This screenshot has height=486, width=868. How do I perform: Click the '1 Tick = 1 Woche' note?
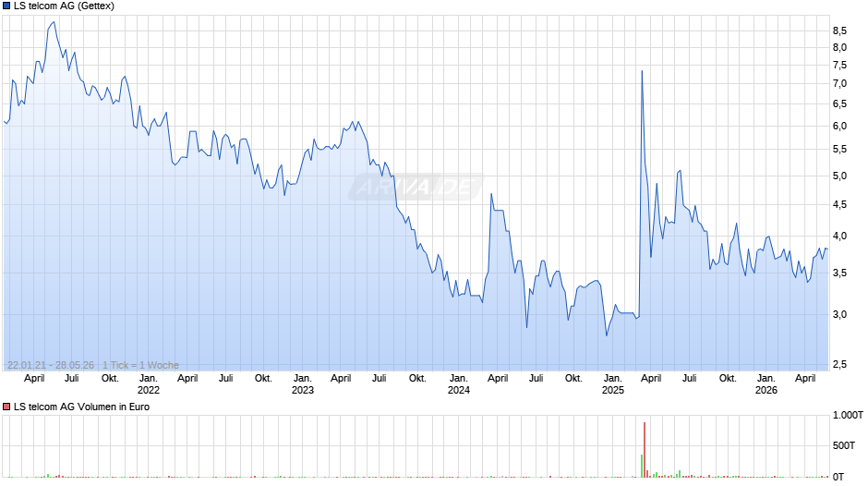click(x=140, y=365)
